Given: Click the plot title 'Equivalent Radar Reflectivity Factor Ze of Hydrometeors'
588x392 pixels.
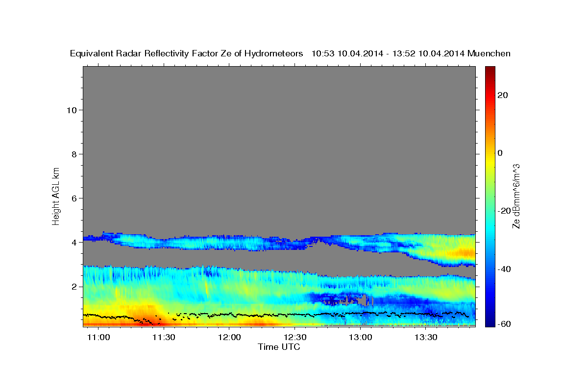Looking at the screenshot, I should (x=186, y=53).
